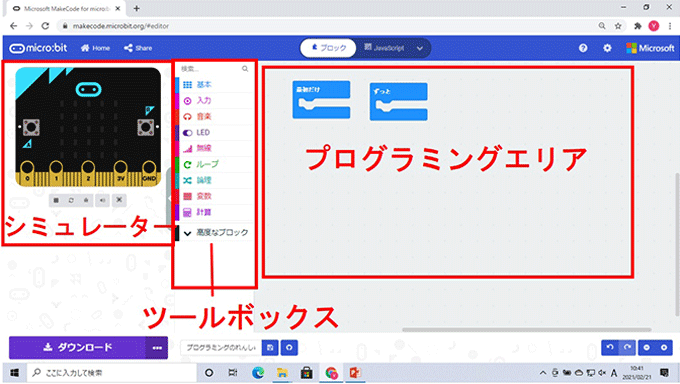The width and height of the screenshot is (680, 384).
Task: Redo the workspace change
Action: 628,347
